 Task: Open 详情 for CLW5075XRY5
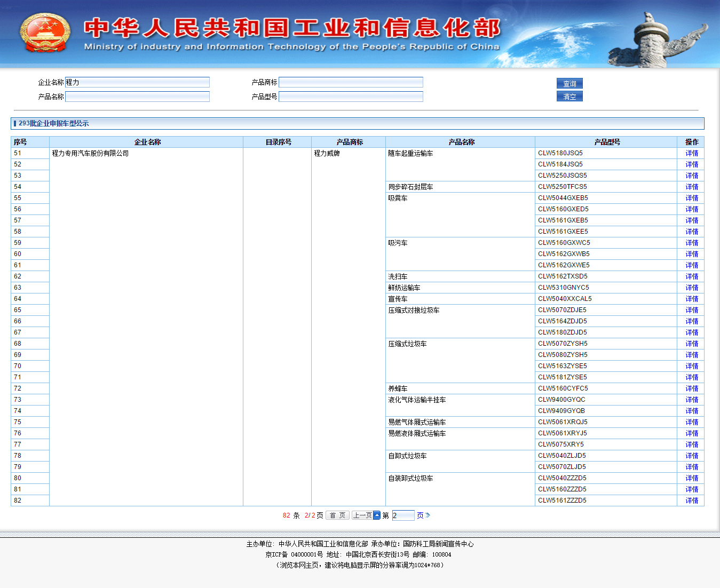point(692,444)
